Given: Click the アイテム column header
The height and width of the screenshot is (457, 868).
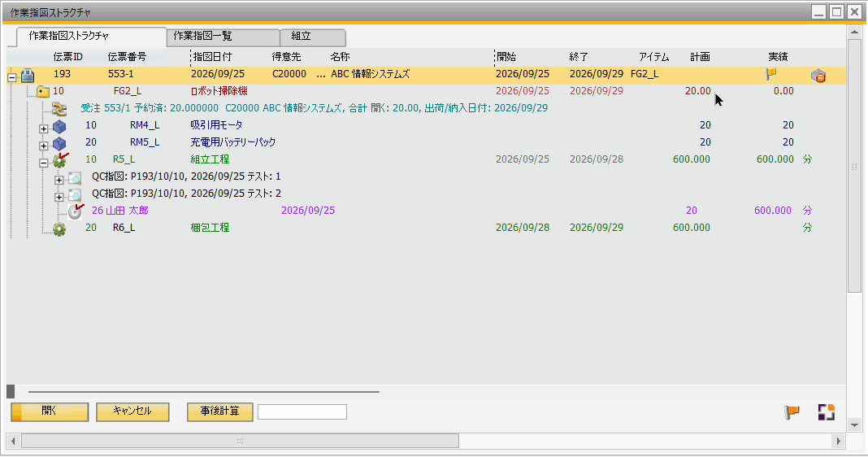Looking at the screenshot, I should [653, 57].
